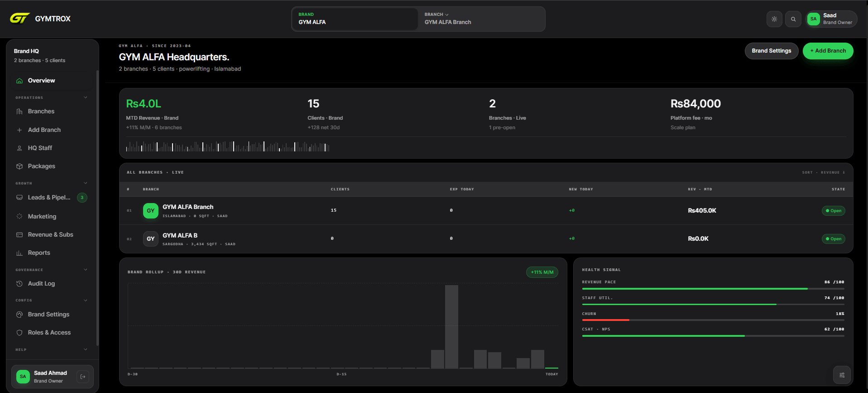Click the Rs4.0L MTD revenue figure
The image size is (868, 393).
(x=144, y=104)
